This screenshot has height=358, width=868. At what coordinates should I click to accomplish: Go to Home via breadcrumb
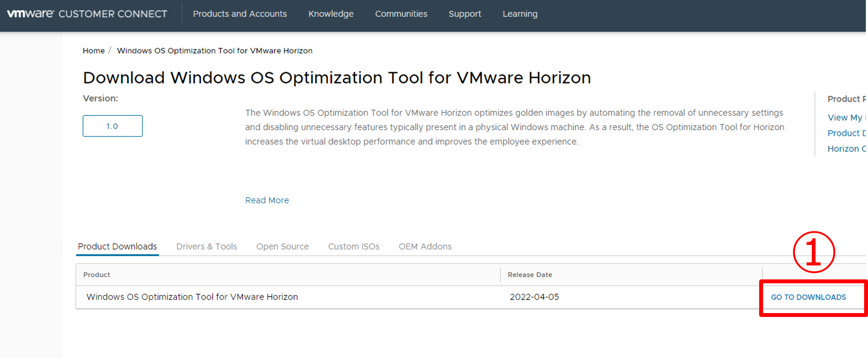(94, 51)
